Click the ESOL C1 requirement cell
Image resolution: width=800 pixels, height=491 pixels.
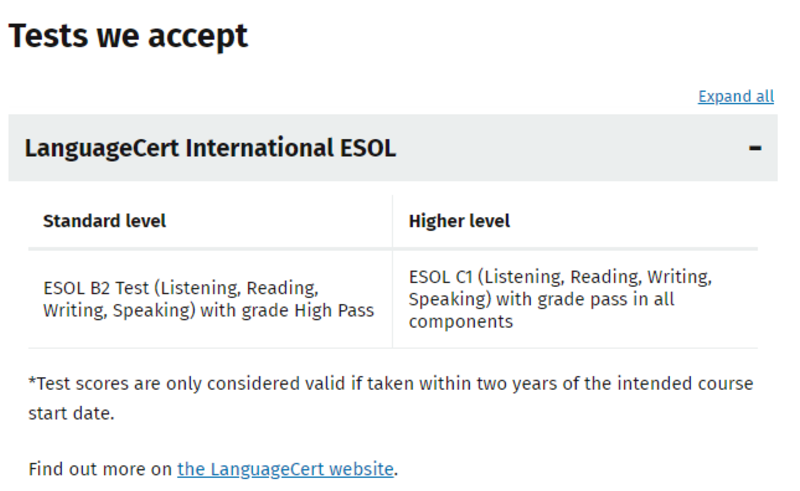point(576,299)
